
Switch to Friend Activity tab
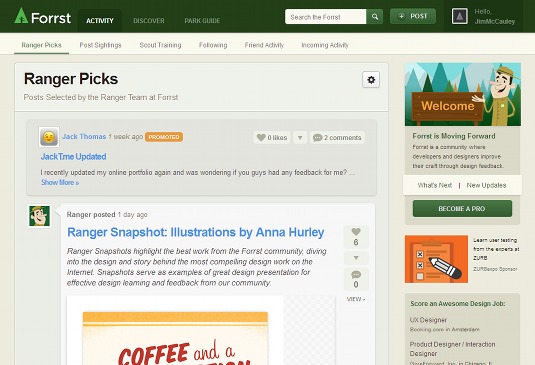click(264, 45)
